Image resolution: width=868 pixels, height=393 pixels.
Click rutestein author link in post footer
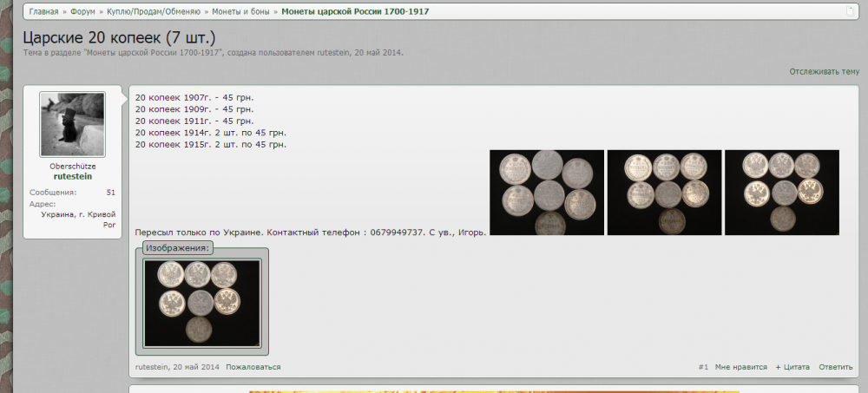[152, 367]
